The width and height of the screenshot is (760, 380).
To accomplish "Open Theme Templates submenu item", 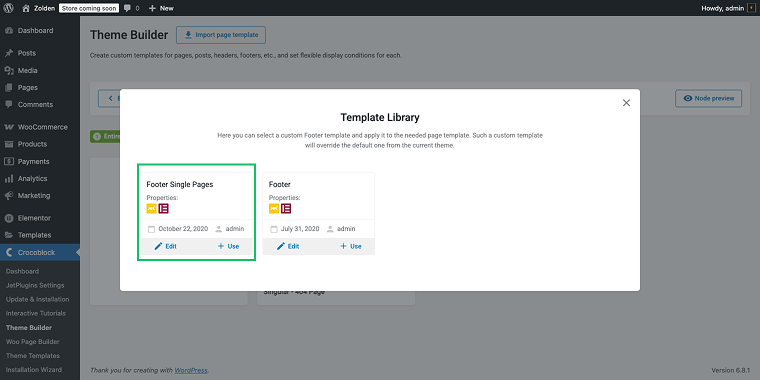I will point(32,356).
